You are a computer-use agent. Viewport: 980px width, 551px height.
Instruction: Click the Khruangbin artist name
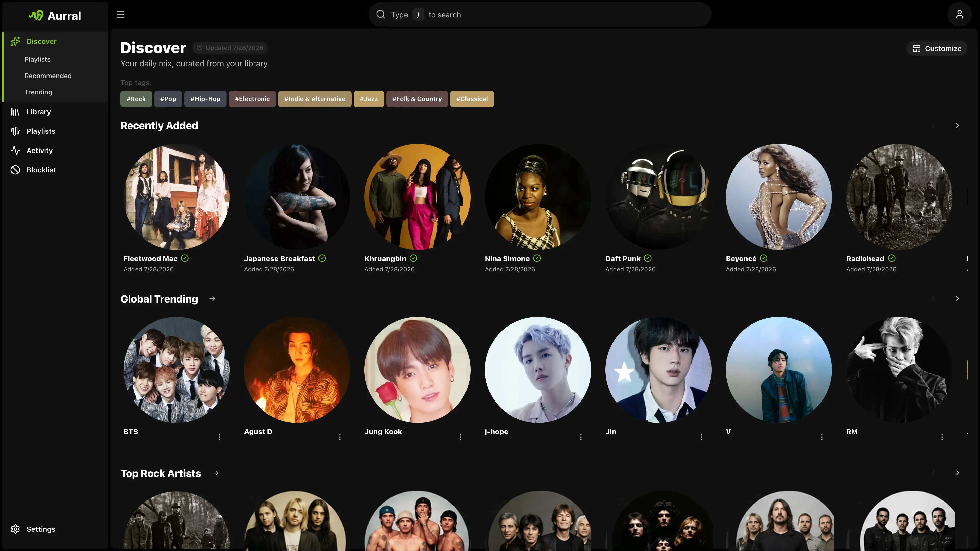coord(385,259)
